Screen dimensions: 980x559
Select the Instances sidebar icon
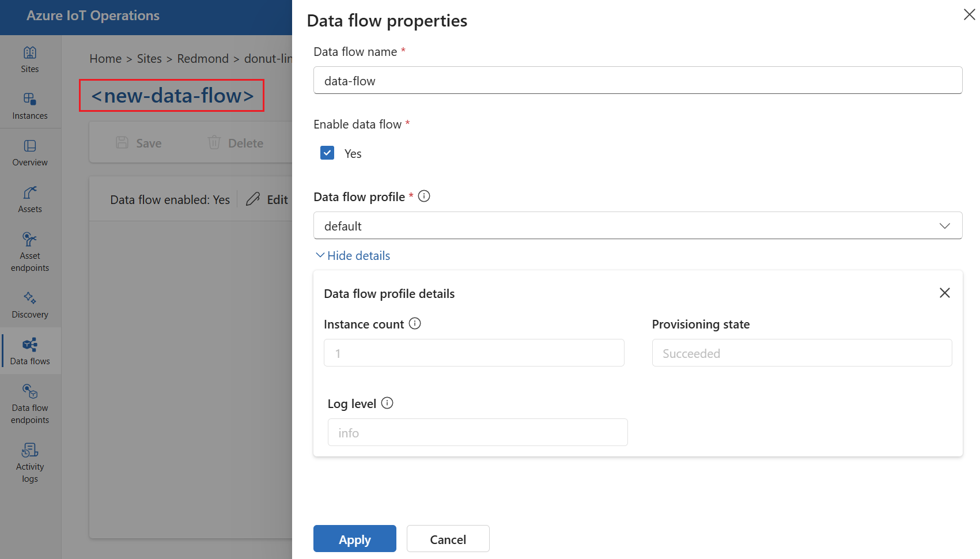click(x=29, y=105)
